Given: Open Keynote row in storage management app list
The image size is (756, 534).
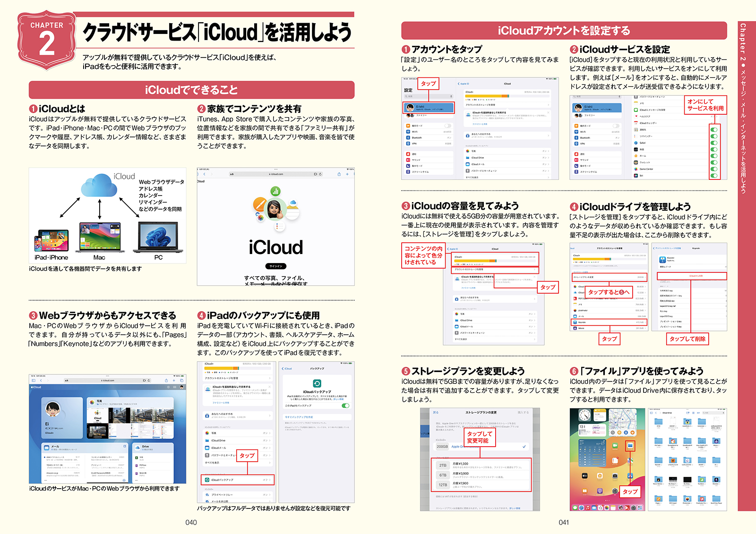Looking at the screenshot, I should tap(609, 322).
